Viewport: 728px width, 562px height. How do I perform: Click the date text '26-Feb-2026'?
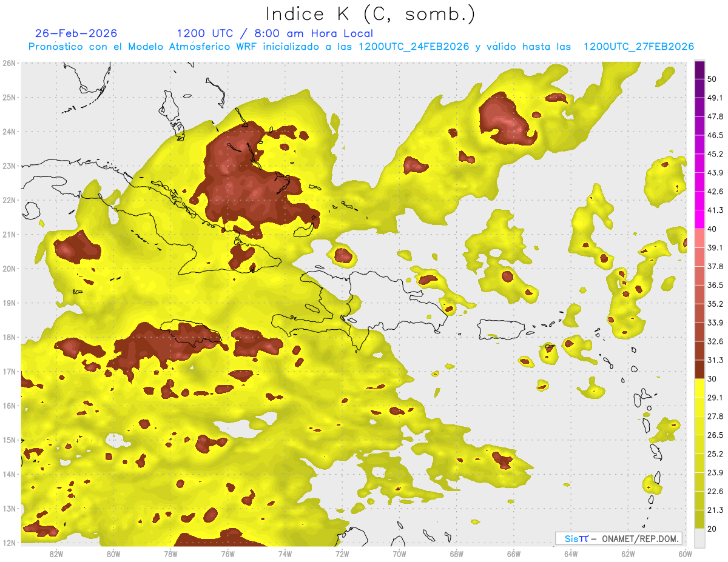tap(76, 33)
